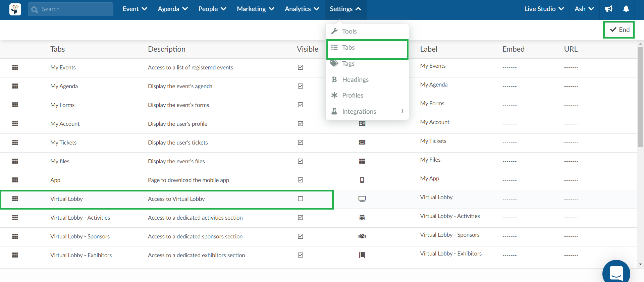Viewport: 644px width, 282px height.
Task: Click the mobile phone icon in App row
Action: [362, 180]
